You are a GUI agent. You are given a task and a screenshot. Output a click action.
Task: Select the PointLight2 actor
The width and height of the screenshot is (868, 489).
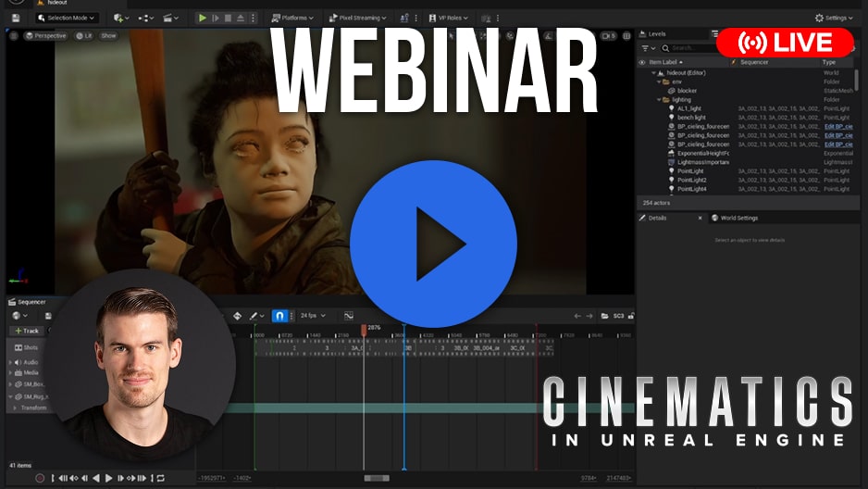tap(691, 180)
